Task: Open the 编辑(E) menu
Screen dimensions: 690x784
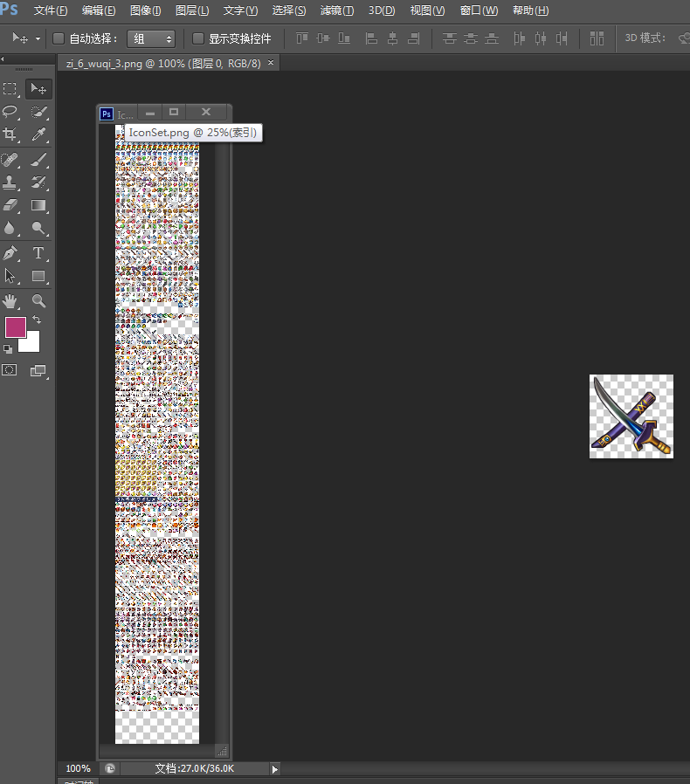Action: click(99, 10)
